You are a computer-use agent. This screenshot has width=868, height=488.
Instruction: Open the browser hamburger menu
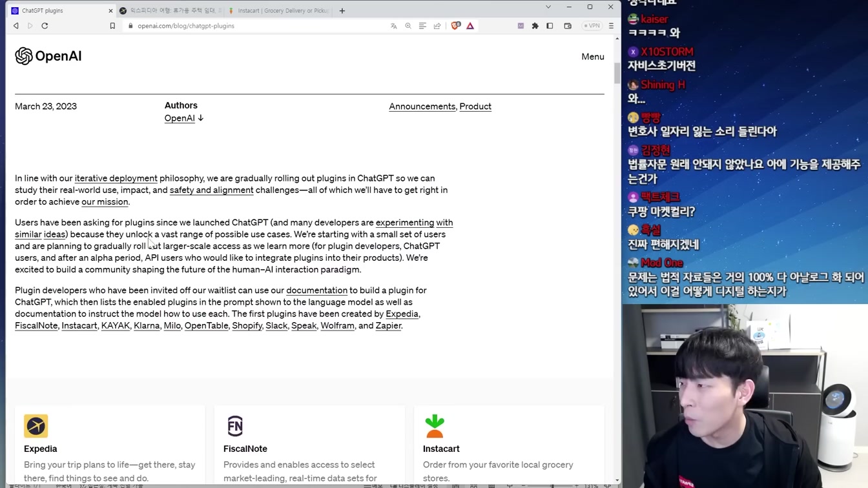[x=611, y=26]
